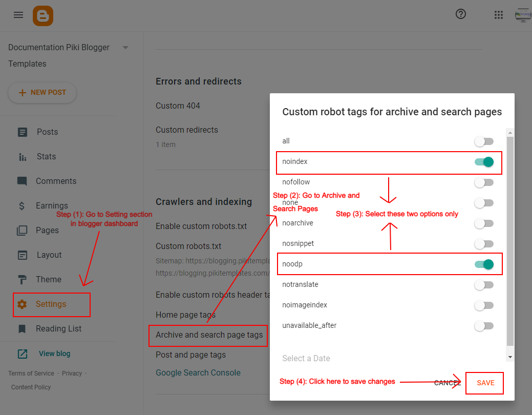This screenshot has height=415, width=532.
Task: Click the Stats bar chart icon
Action: pos(23,157)
